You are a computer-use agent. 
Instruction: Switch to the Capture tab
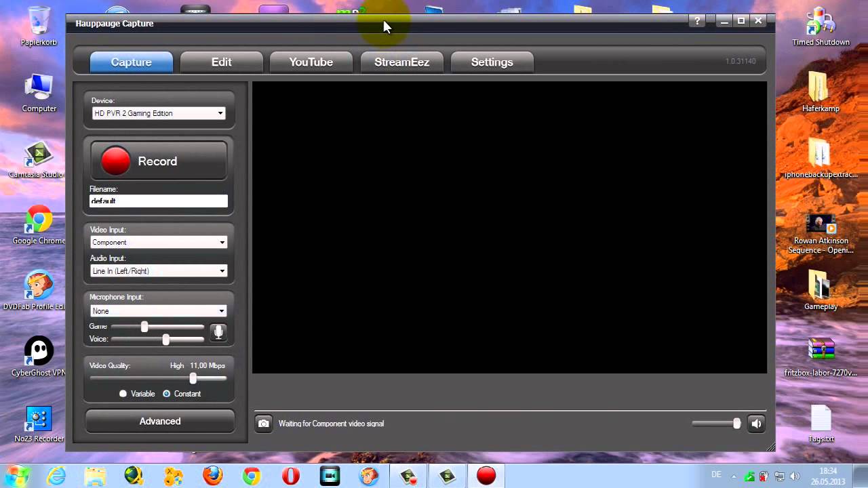(x=131, y=62)
